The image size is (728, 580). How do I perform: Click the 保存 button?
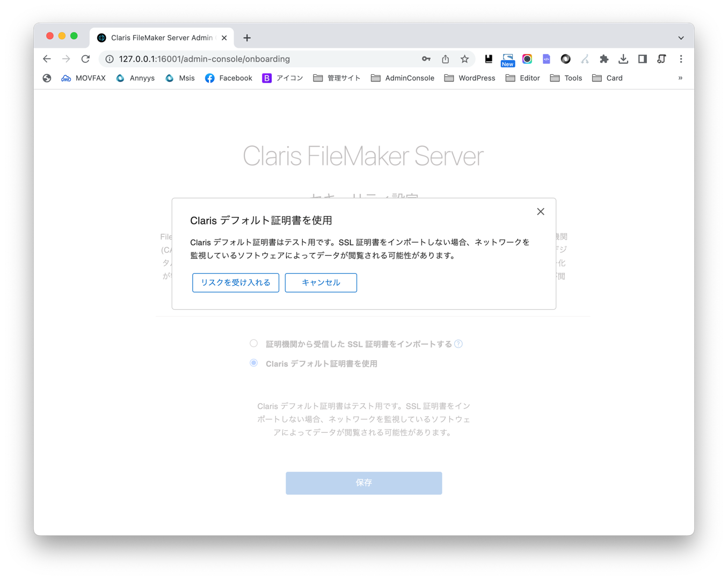point(364,483)
